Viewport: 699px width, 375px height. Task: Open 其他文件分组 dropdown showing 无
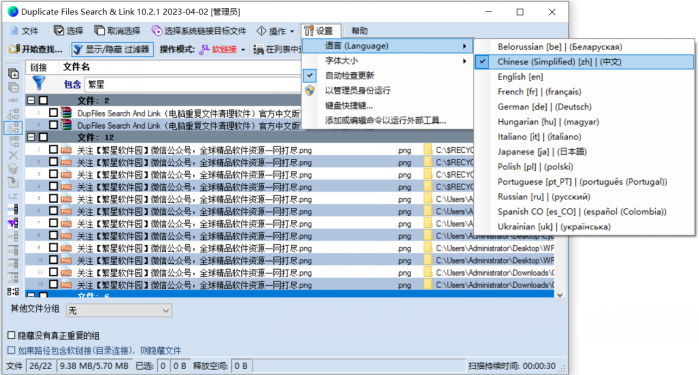pyautogui.click(x=119, y=310)
